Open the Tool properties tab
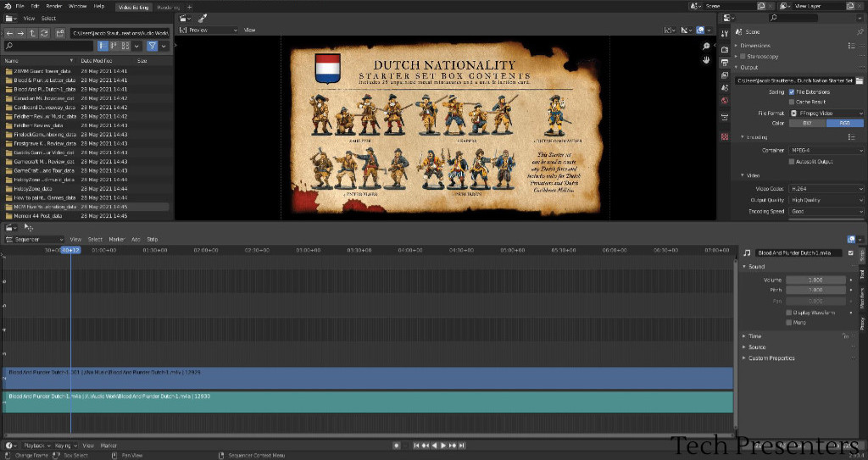 click(725, 35)
